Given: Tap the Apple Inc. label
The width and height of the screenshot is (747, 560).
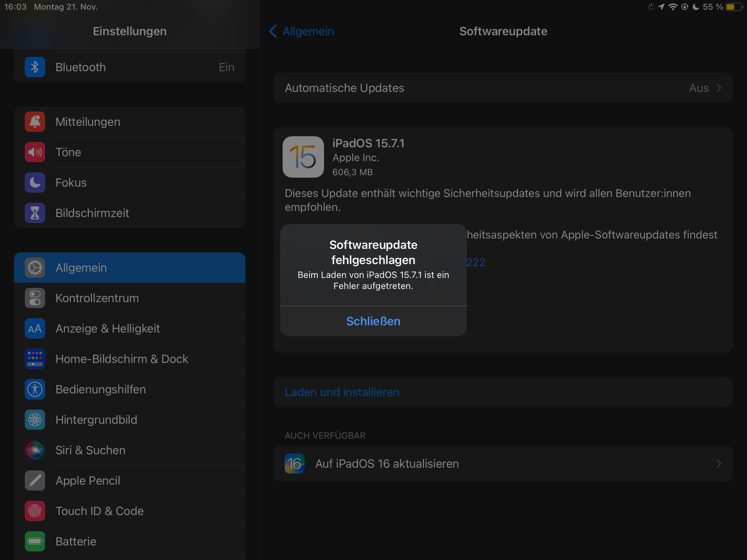Looking at the screenshot, I should click(356, 158).
